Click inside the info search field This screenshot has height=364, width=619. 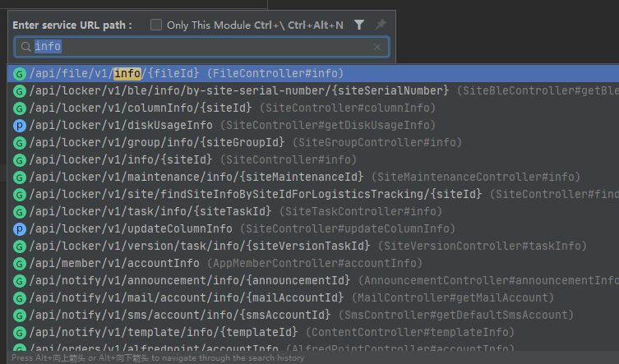201,47
